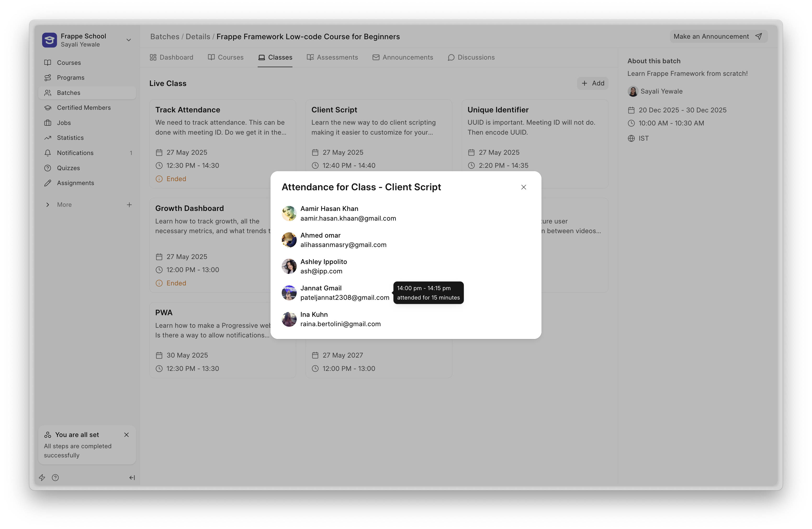The width and height of the screenshot is (812, 529).
Task: Click 27 May 2027 class date
Action: click(342, 355)
